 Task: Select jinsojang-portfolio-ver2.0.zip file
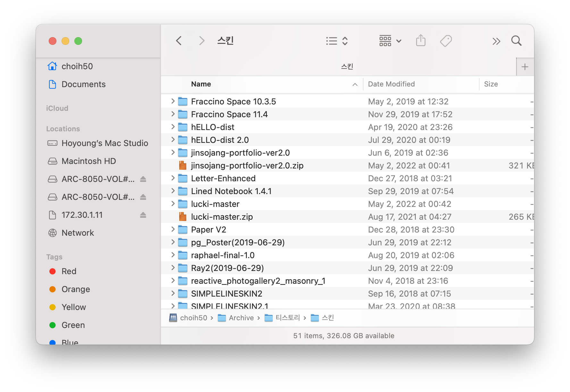click(348, 166)
